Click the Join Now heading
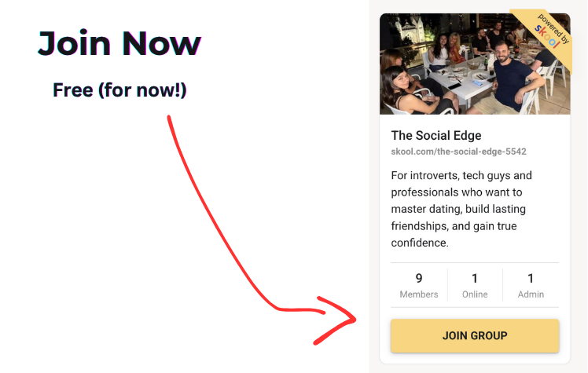Viewport: 588px width, 373px height. tap(119, 43)
